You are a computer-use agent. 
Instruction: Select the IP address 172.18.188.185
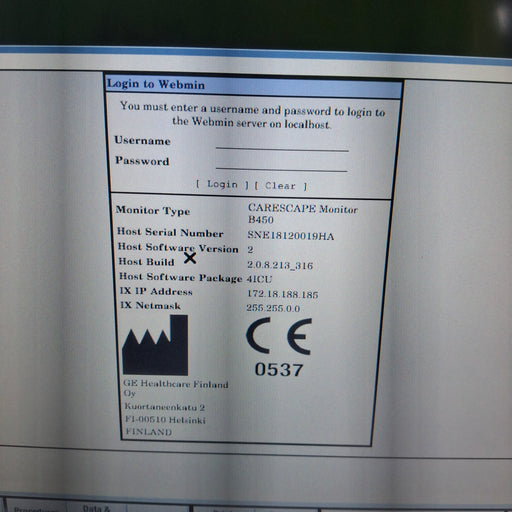click(x=282, y=294)
